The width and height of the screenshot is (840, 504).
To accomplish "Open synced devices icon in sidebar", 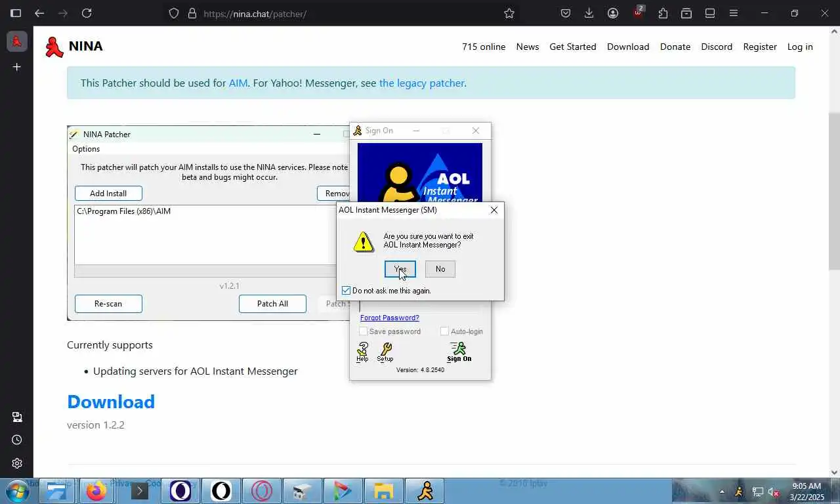I will (x=17, y=417).
